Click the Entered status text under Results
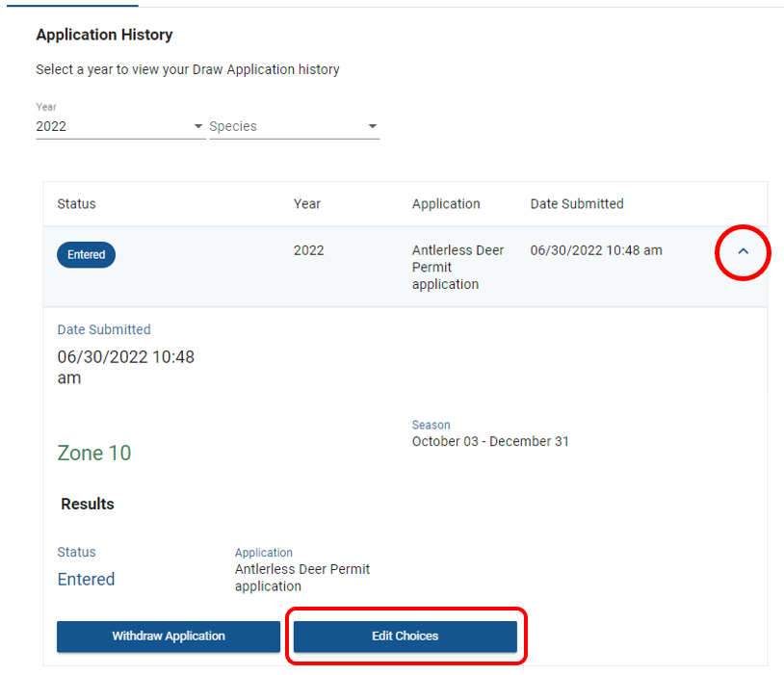The image size is (784, 675). point(86,580)
